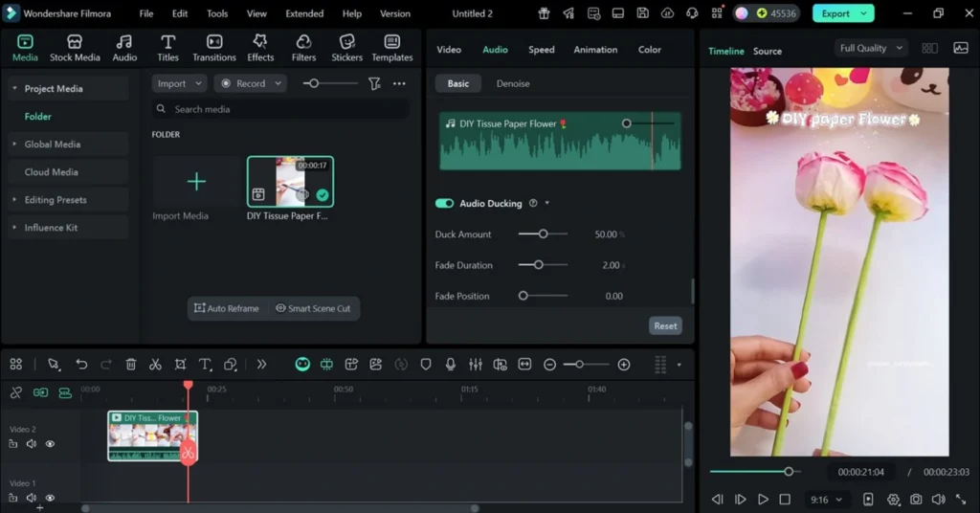Open the Stickers panel

[x=346, y=48]
